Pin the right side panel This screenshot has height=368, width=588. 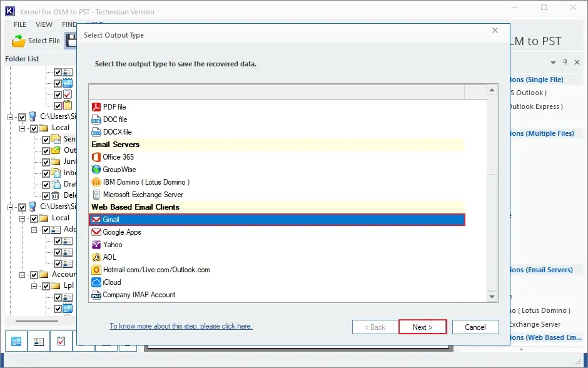click(x=565, y=62)
